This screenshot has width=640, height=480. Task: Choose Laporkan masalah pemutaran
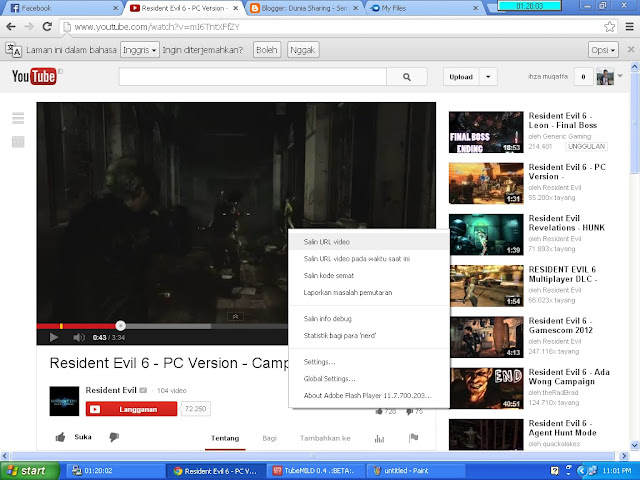369,292
